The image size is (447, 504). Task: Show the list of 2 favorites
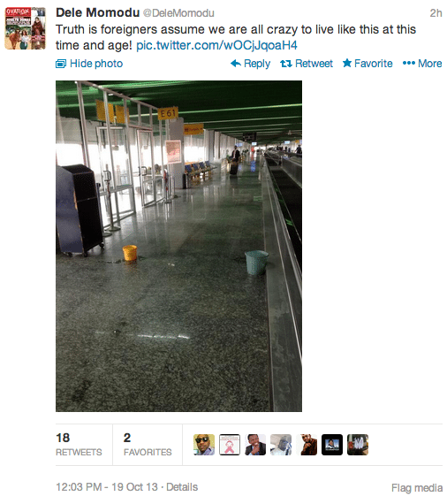pyautogui.click(x=148, y=445)
